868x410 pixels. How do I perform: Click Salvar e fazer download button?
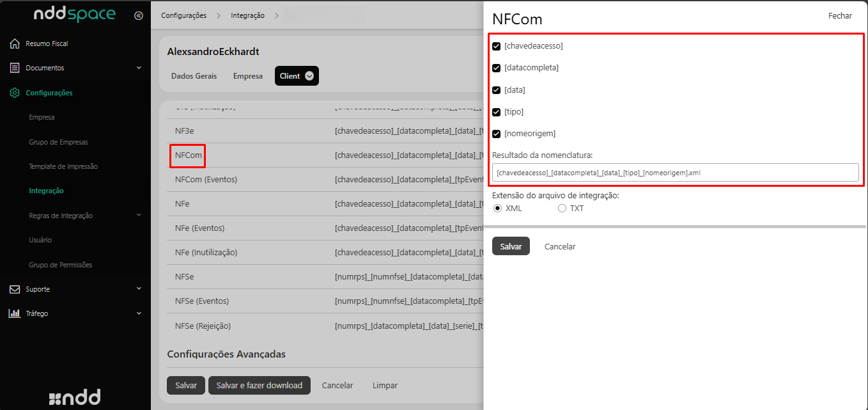coord(259,385)
